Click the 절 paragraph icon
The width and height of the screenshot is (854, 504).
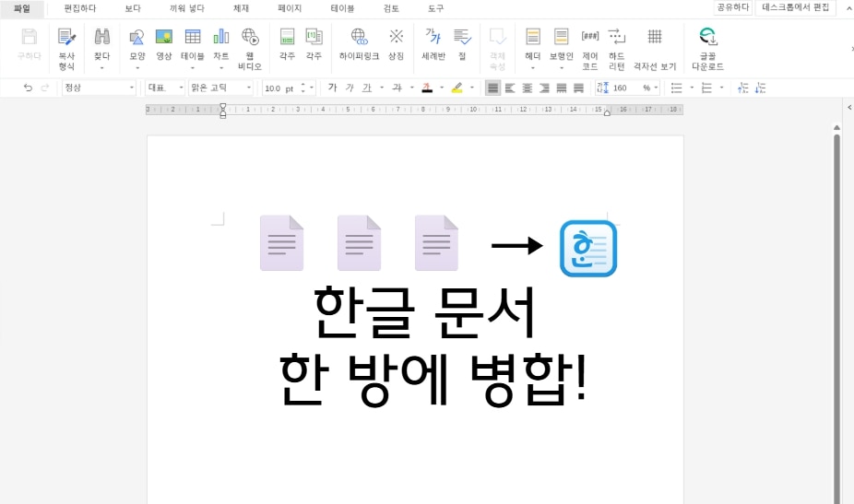[462, 37]
